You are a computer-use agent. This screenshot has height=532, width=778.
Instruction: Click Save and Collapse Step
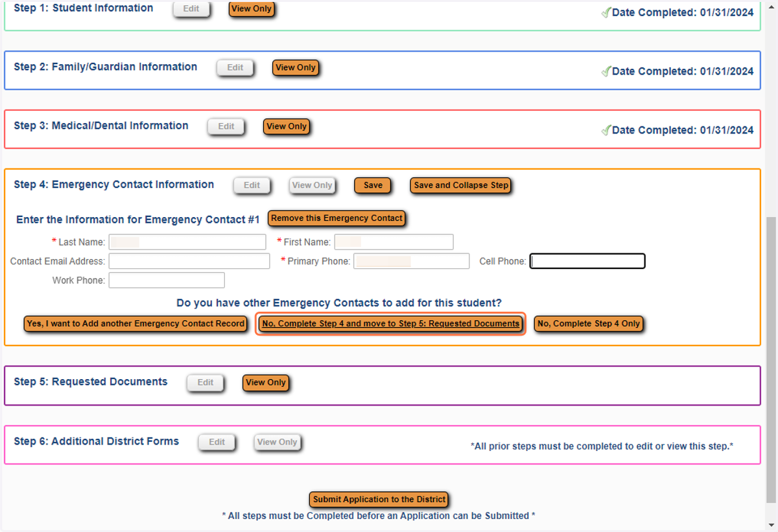461,185
